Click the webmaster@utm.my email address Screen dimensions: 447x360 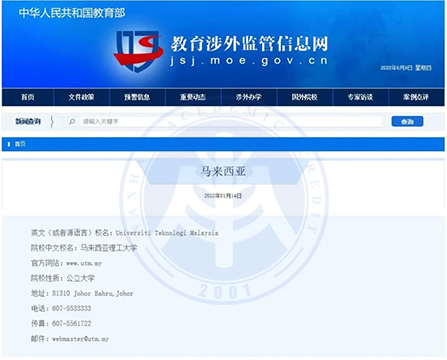tap(80, 339)
